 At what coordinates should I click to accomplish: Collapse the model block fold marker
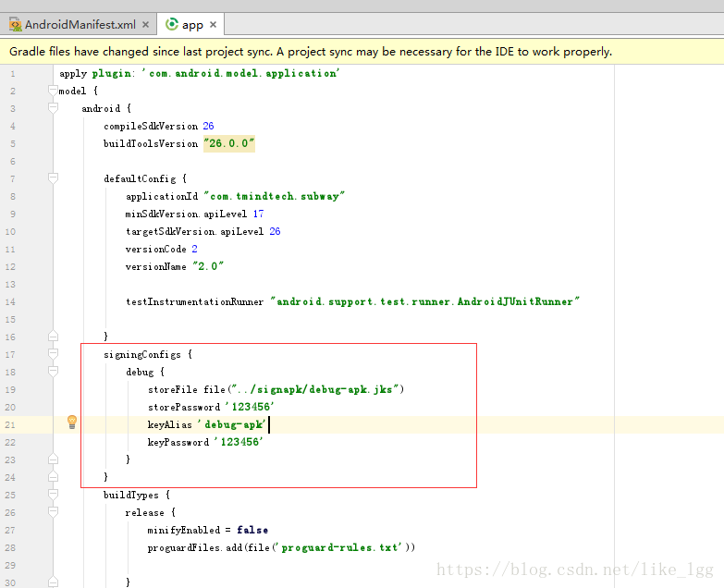(x=53, y=91)
